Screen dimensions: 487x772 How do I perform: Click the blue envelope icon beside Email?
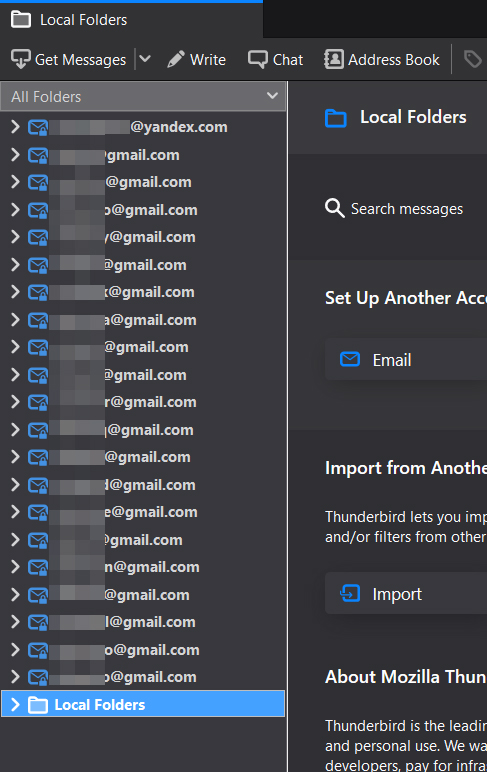350,359
